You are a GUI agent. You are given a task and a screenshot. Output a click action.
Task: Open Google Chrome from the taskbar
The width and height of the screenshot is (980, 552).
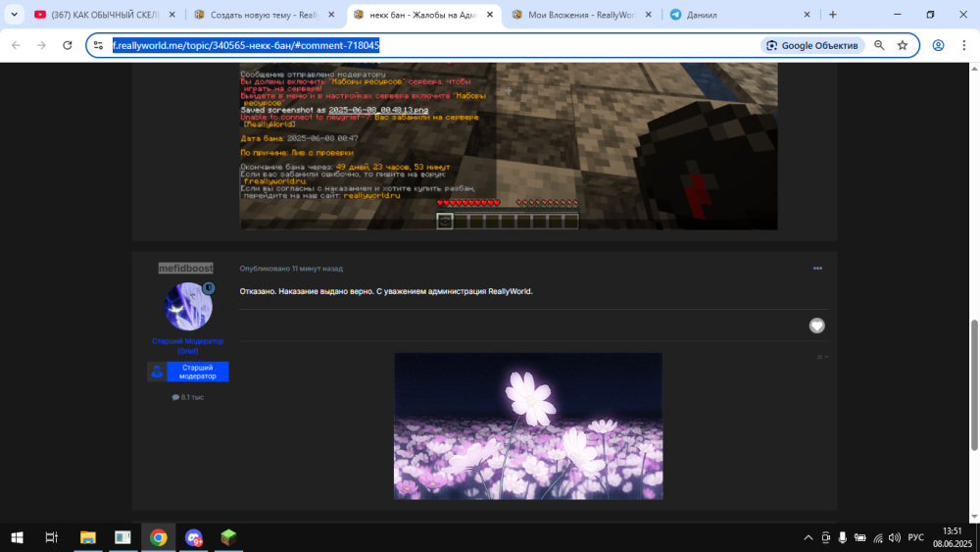point(158,537)
